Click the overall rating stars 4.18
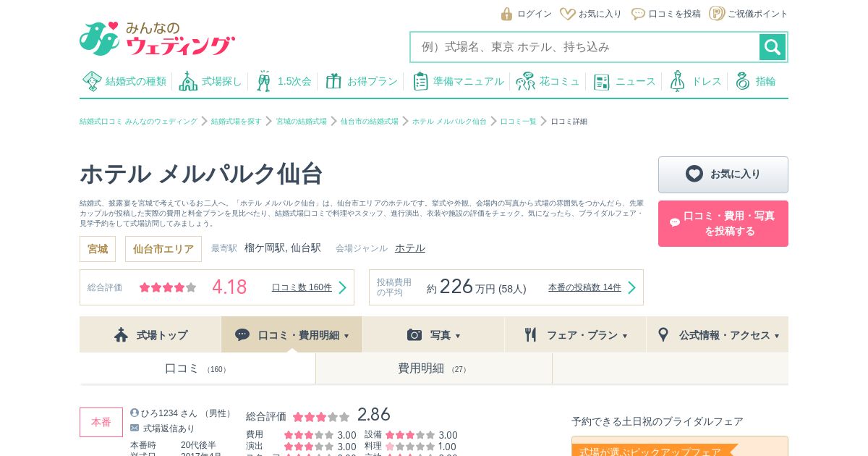This screenshot has height=456, width=868. (x=168, y=287)
